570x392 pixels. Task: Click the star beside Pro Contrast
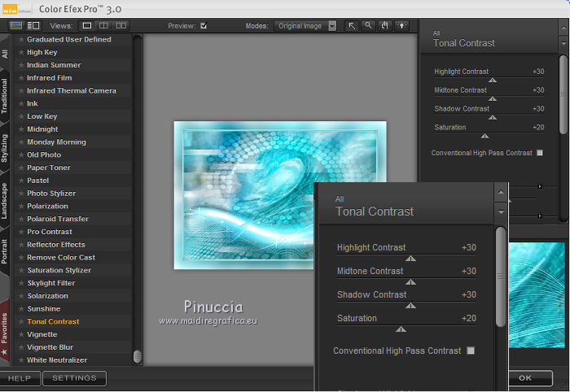point(21,232)
